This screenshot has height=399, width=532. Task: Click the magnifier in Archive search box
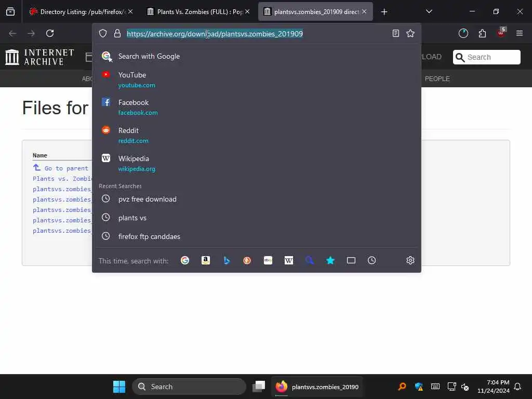(460, 57)
